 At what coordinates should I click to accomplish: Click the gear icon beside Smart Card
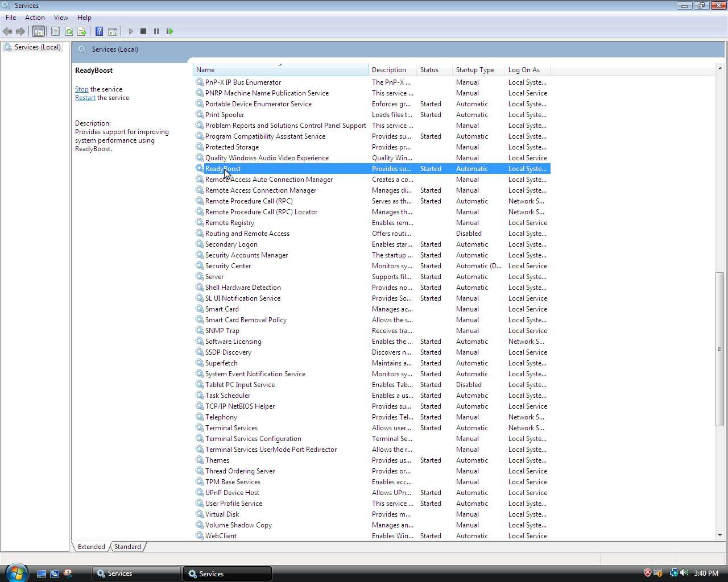click(200, 309)
